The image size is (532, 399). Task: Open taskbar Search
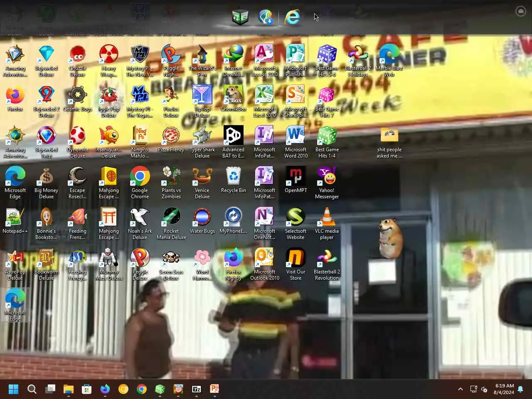pyautogui.click(x=32, y=389)
